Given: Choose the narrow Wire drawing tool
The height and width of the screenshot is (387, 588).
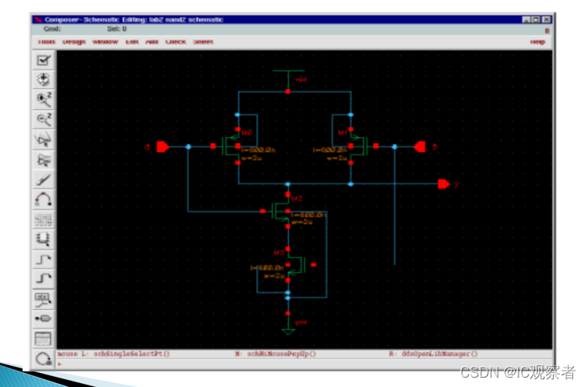Looking at the screenshot, I should [44, 259].
